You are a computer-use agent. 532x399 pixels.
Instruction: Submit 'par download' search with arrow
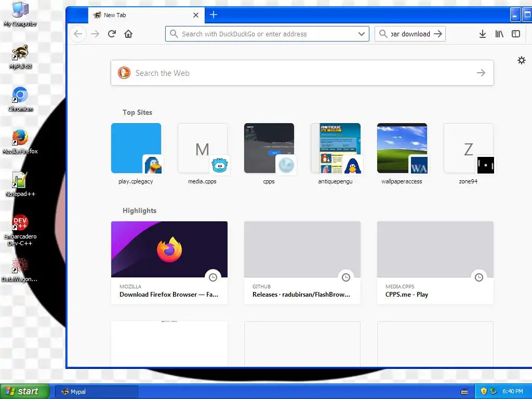click(x=438, y=34)
